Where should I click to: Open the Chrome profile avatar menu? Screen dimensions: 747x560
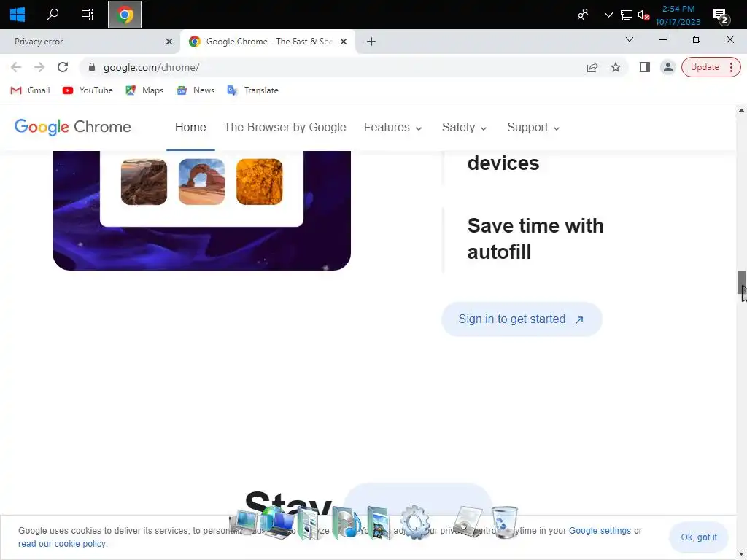668,67
